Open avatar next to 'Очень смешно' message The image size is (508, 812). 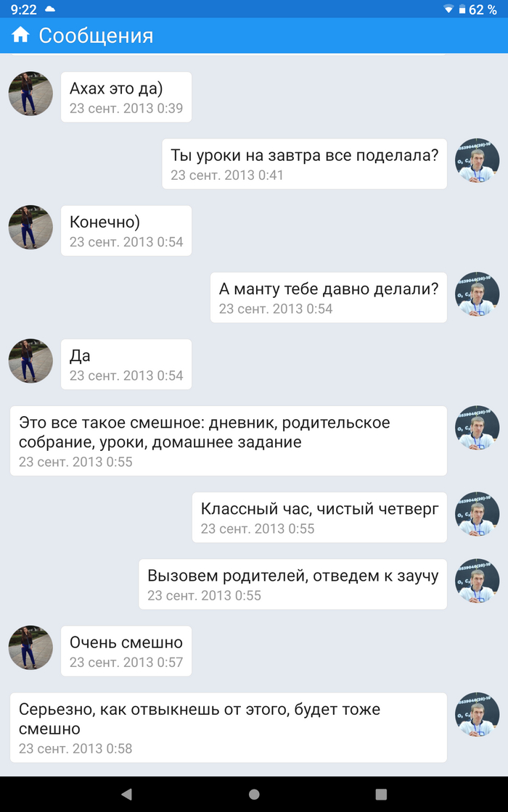[x=30, y=648]
